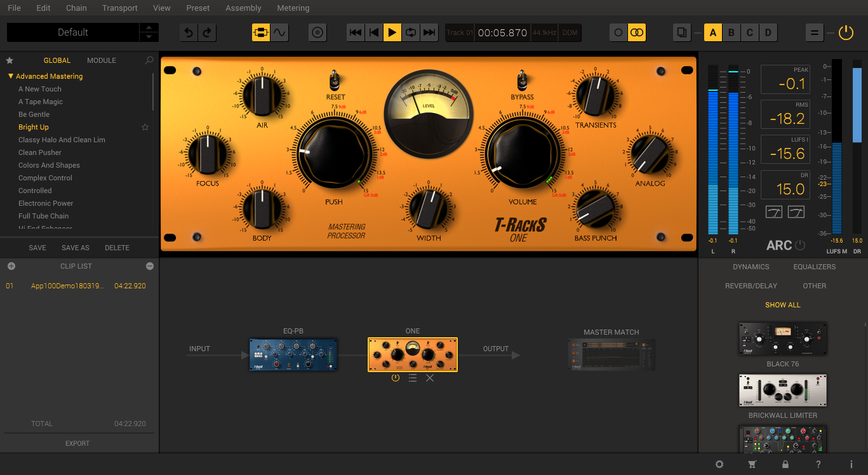868x475 pixels.
Task: Select the A New Touch preset
Action: tap(40, 89)
